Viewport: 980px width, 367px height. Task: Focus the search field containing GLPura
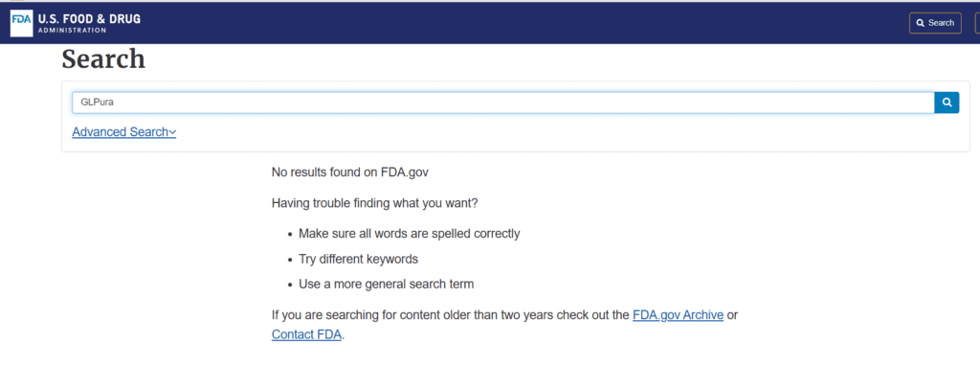(x=503, y=103)
